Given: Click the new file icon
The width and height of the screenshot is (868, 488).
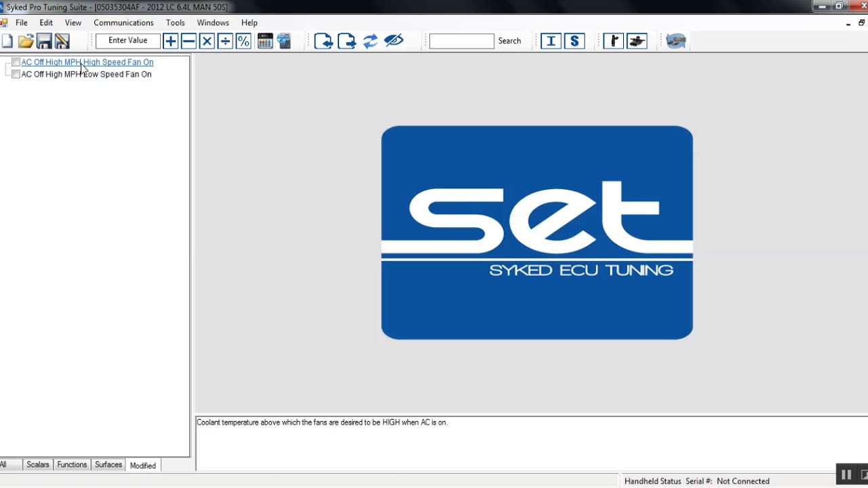Looking at the screenshot, I should 7,41.
